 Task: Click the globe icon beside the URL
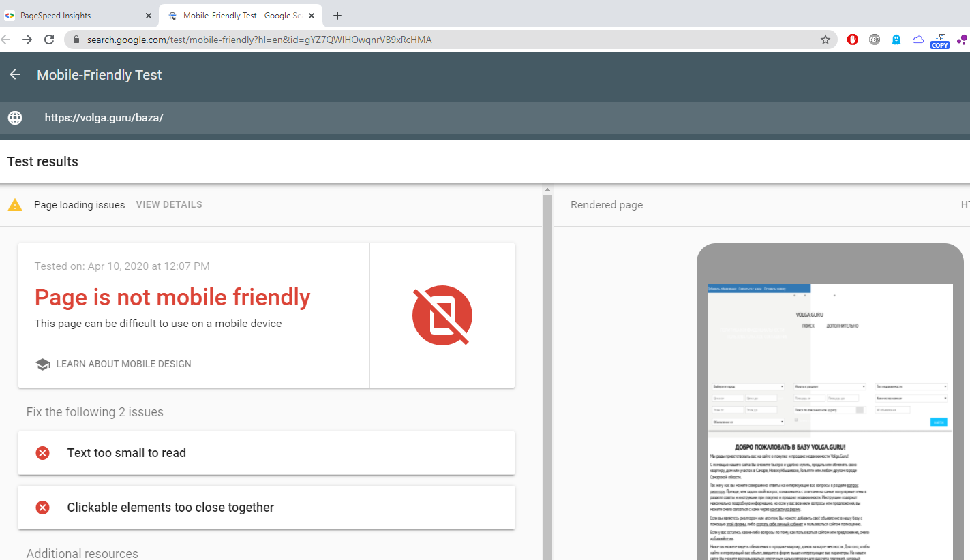pos(15,117)
